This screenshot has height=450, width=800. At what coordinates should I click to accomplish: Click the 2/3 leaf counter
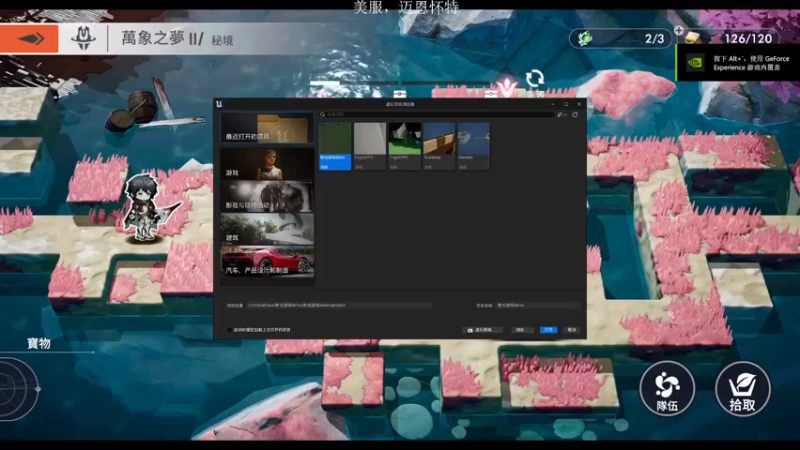(654, 38)
